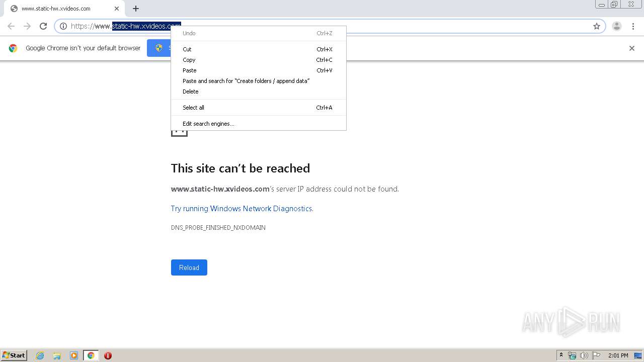Reload page using toolbar refresh icon
Viewport: 644px width, 362px height.
43,26
